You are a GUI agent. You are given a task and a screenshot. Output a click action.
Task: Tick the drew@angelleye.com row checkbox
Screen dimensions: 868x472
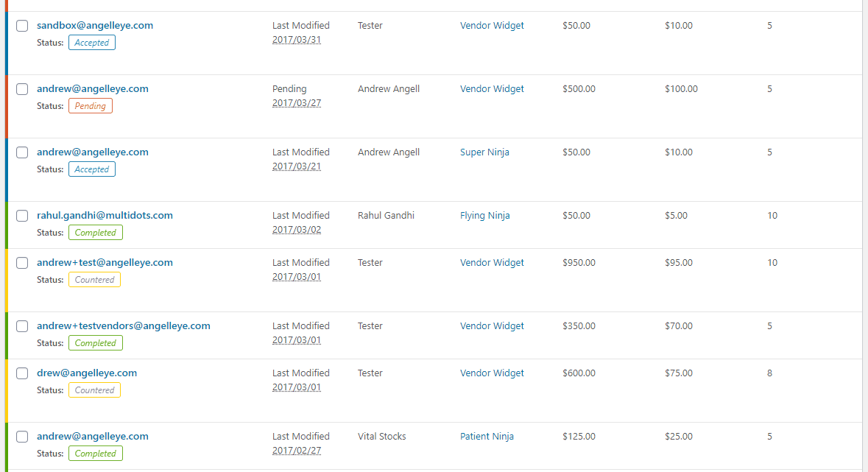(x=22, y=373)
